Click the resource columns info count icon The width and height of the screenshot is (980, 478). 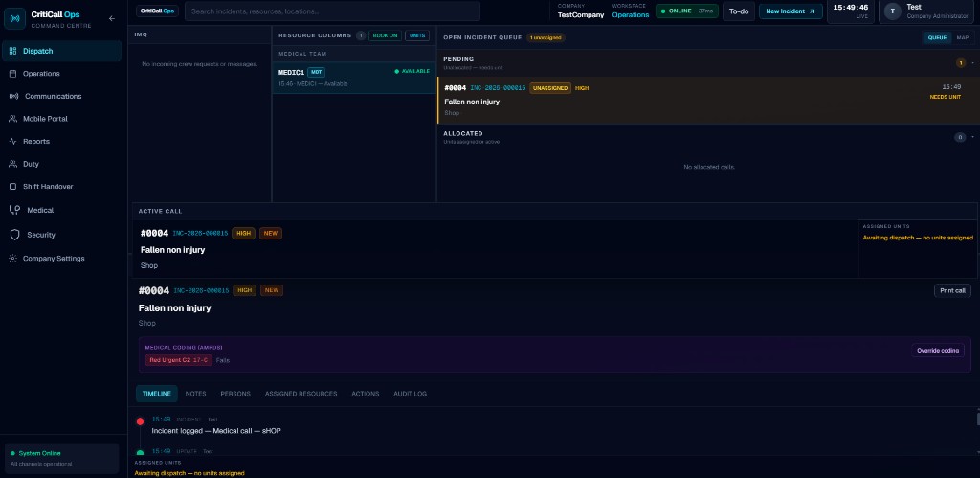click(x=361, y=35)
